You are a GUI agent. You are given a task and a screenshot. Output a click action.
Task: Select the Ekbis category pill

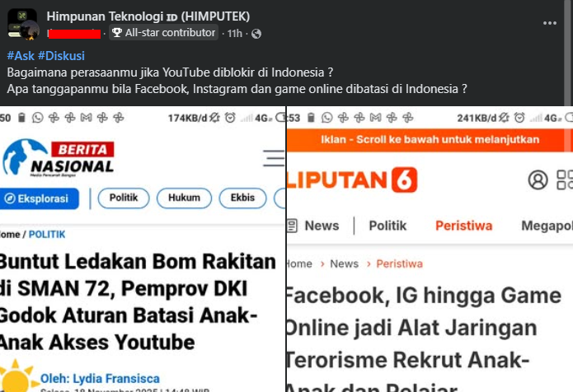click(242, 198)
